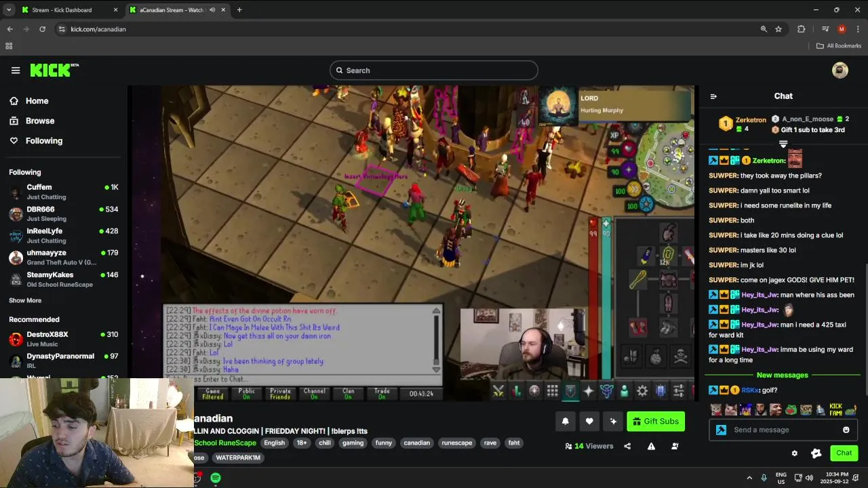Go to Home in sidebar
Screen dimensions: 868x488
28,101
